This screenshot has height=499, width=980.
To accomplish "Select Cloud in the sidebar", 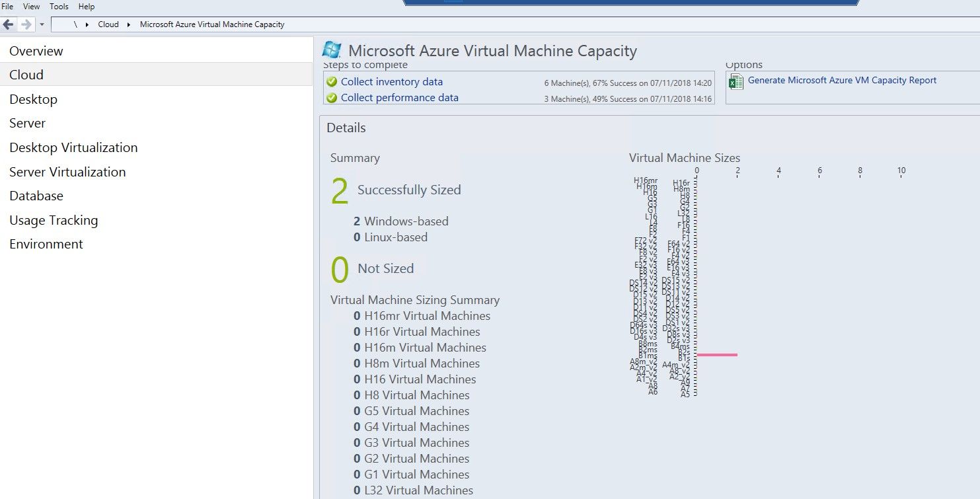I will pos(156,75).
